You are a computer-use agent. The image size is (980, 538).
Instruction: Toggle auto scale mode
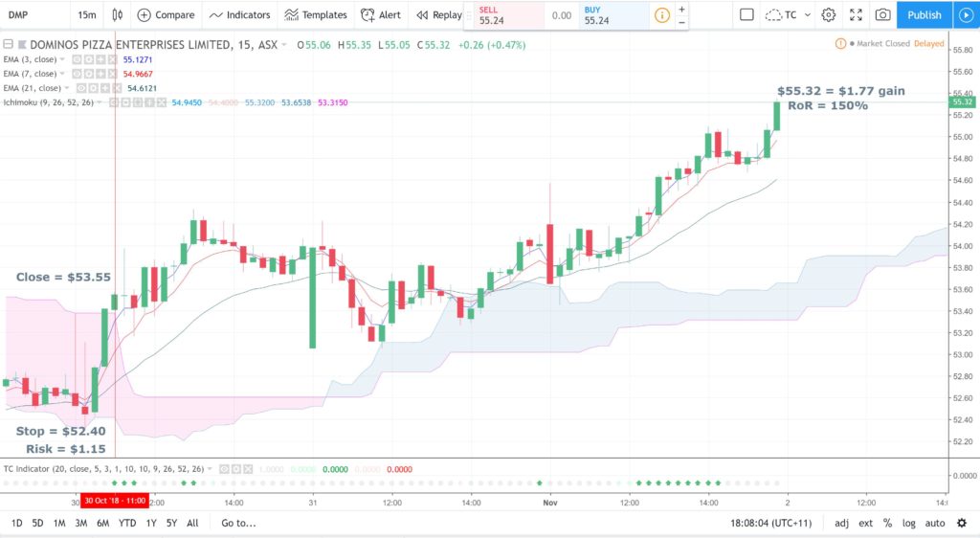(935, 524)
